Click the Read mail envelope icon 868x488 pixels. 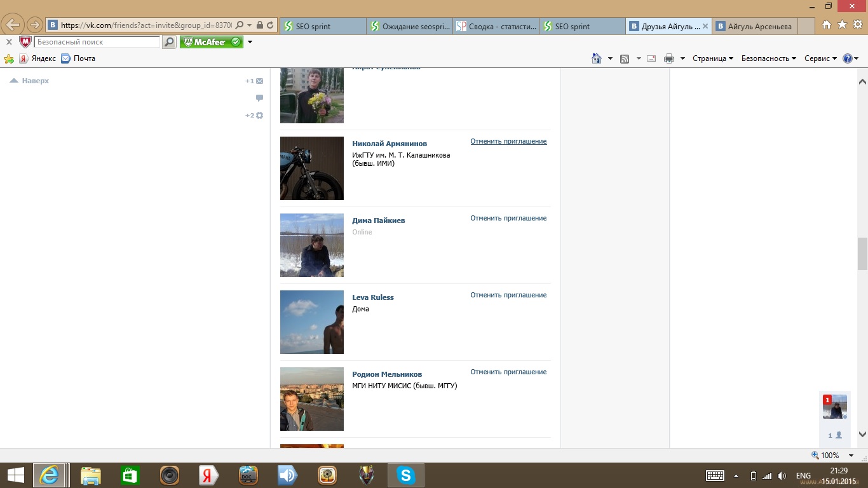click(x=651, y=58)
